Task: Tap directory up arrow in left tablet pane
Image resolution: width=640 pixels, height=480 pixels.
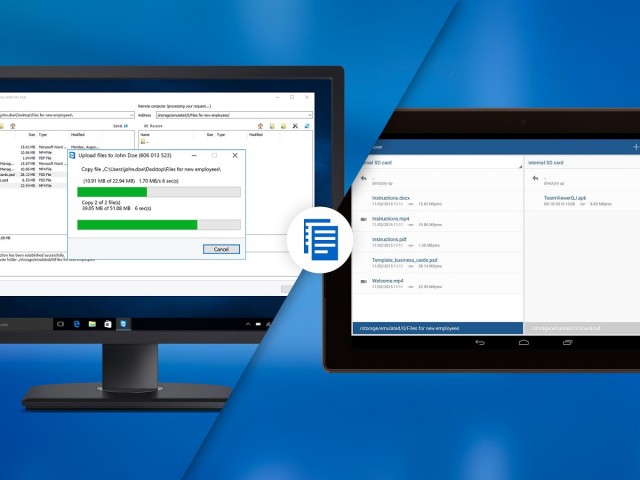Action: tap(363, 178)
